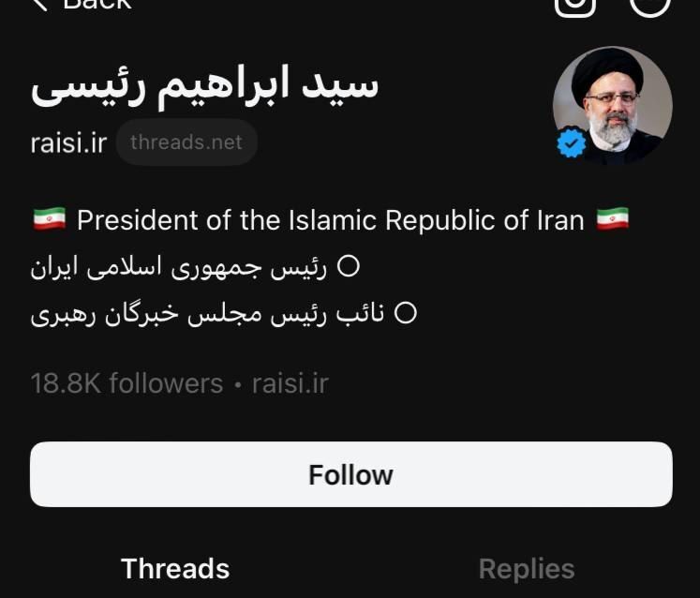Image resolution: width=700 pixels, height=598 pixels.
Task: View the profile picture
Action: 613,104
